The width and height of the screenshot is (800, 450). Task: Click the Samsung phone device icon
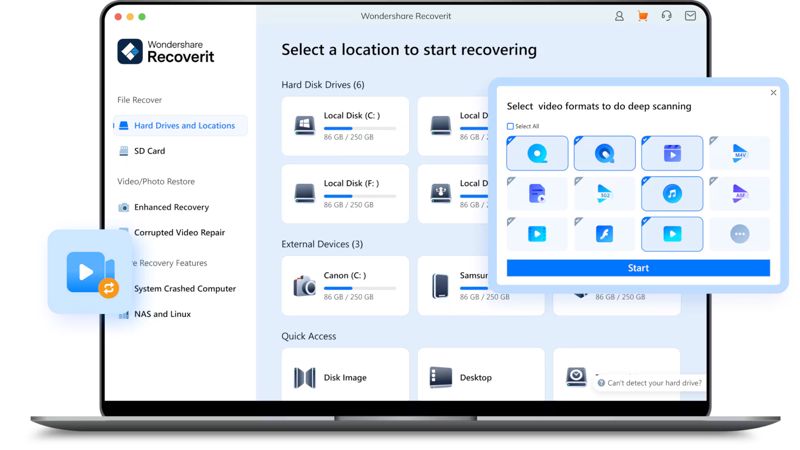pos(440,286)
